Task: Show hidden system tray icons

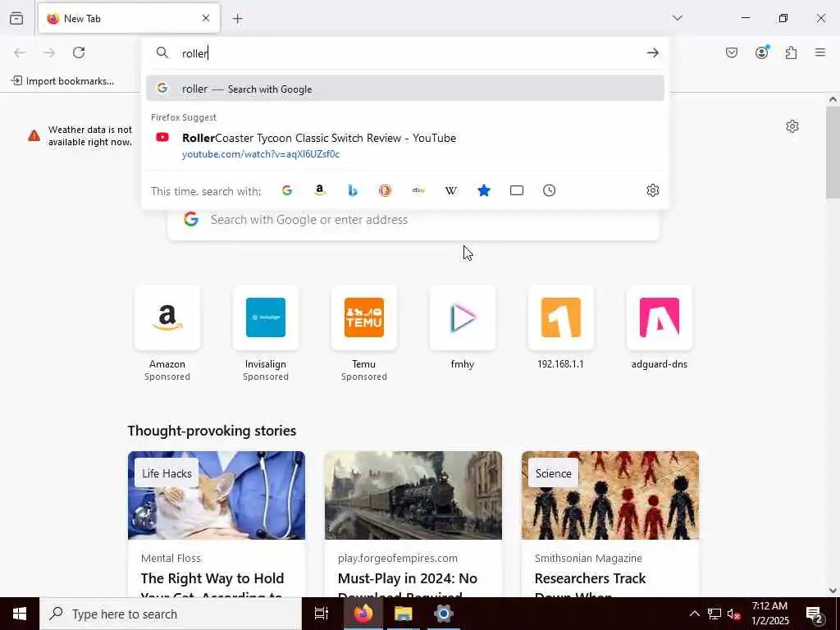Action: pyautogui.click(x=694, y=614)
